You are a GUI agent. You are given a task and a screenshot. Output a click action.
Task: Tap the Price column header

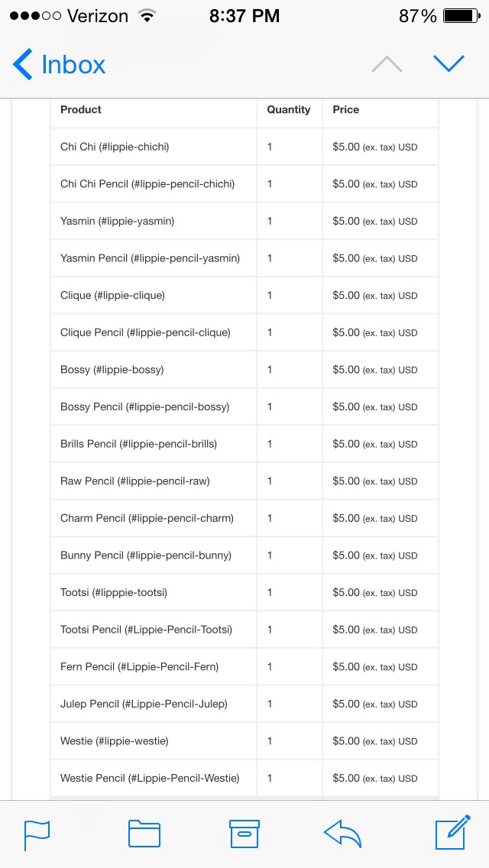click(345, 109)
